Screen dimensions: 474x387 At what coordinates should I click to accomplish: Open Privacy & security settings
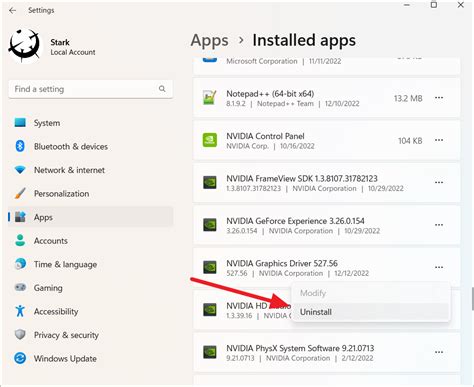tap(91, 335)
